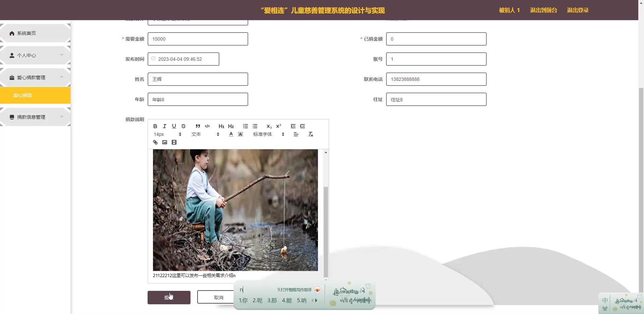Apply the H2 heading format
This screenshot has height=314, width=644.
point(231,126)
